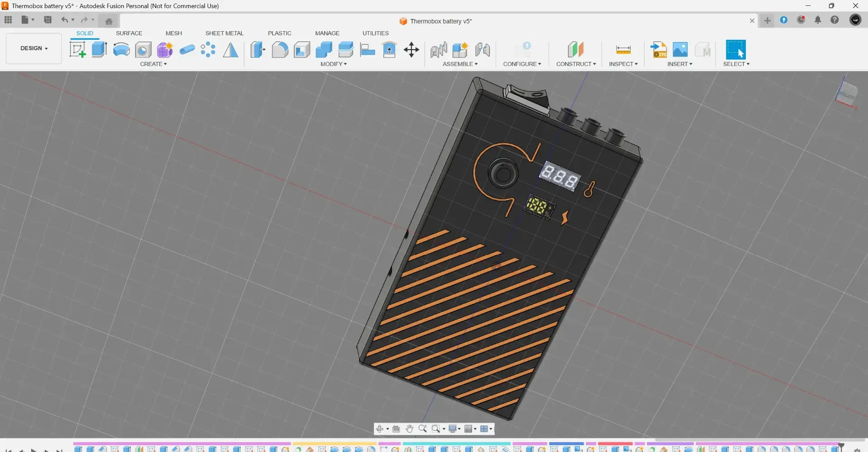Expand the CONSTRUCT menu

576,64
